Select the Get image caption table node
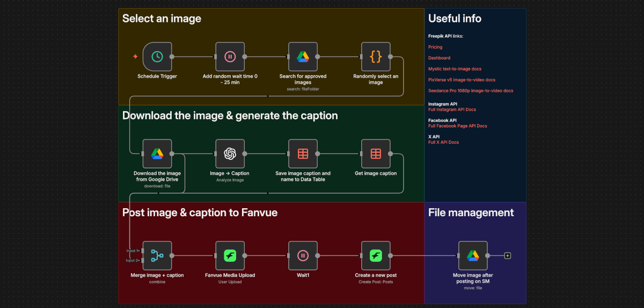 click(376, 153)
